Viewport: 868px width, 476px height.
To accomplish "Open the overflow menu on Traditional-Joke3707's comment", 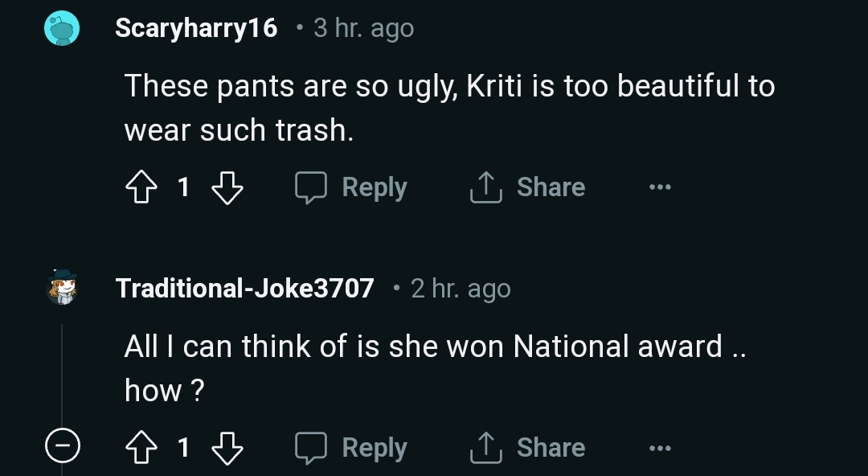I will coord(659,448).
